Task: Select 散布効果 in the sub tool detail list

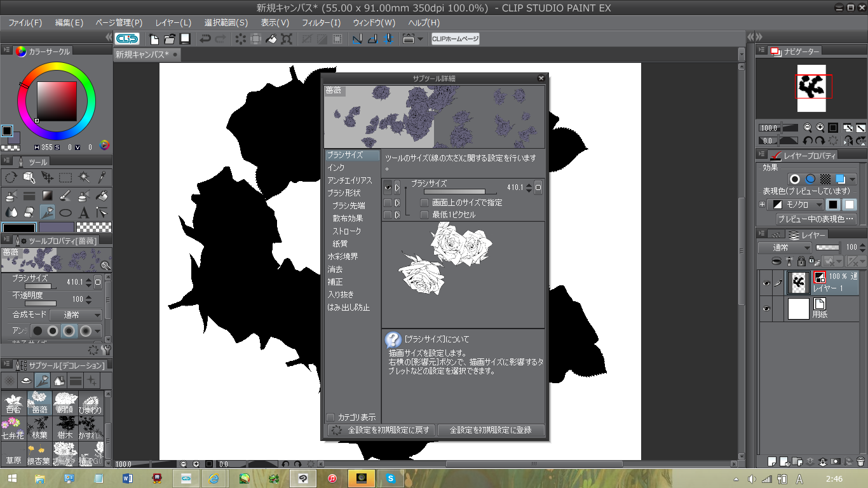Action: 348,219
